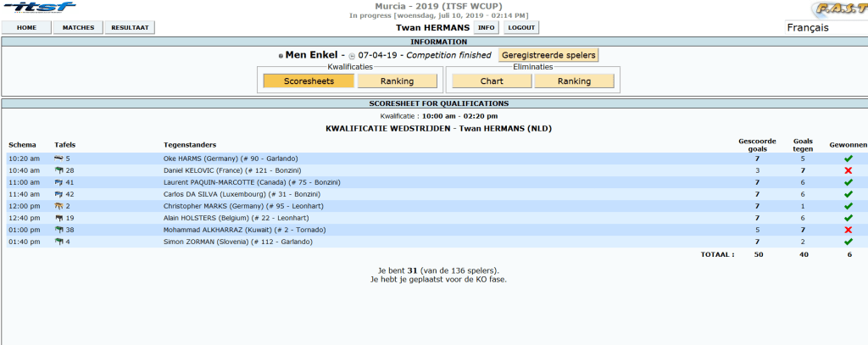Image resolution: width=868 pixels, height=345 pixels.
Task: Click the LOGOUT button
Action: click(521, 28)
